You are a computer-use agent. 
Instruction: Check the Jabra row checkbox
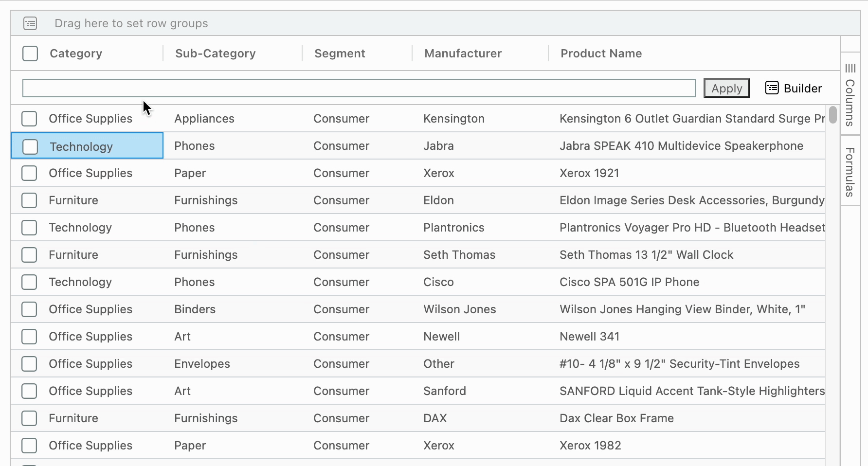click(x=30, y=146)
